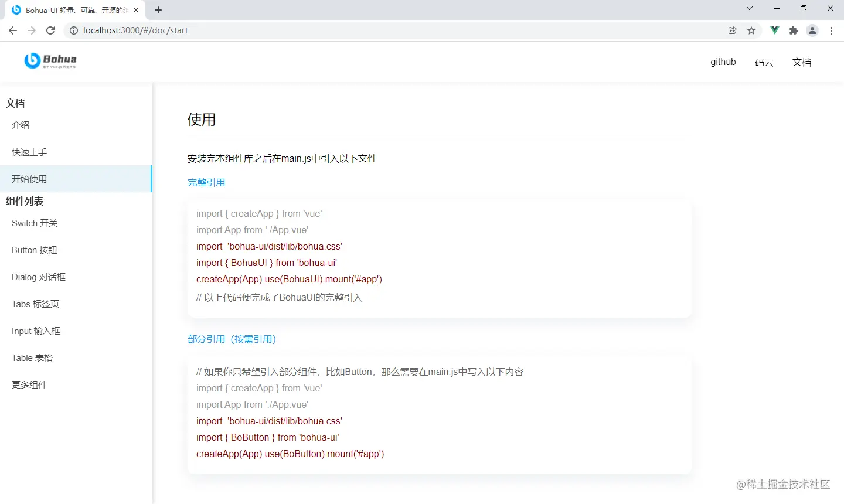Screen dimensions: 844x504
Task: Select 开始使用 in the sidebar
Action: pyautogui.click(x=76, y=179)
